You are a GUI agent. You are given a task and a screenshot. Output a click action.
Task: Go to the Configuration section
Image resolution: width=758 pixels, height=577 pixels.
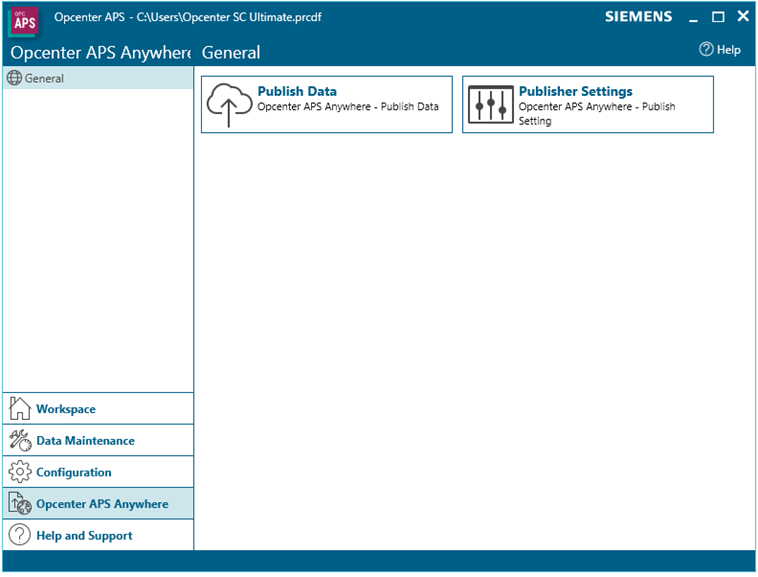74,472
